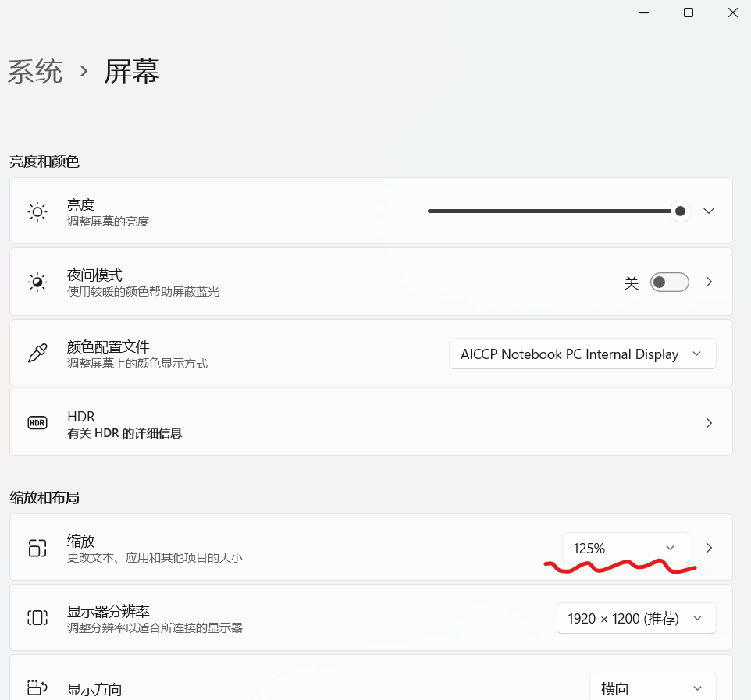Expand the brightness options chevron
Viewport: 751px width, 700px height.
pos(709,211)
